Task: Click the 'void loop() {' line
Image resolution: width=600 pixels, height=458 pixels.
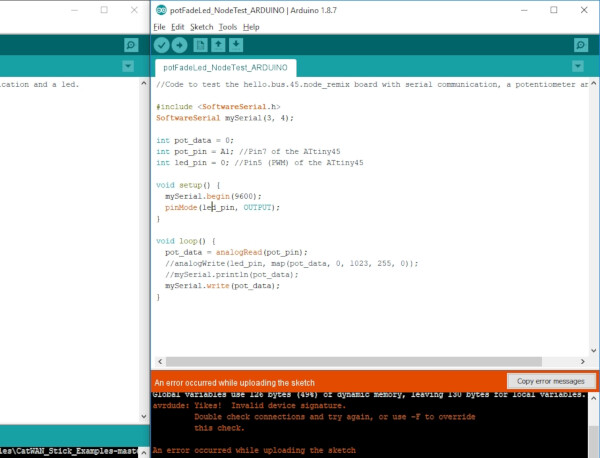Action: pyautogui.click(x=186, y=241)
